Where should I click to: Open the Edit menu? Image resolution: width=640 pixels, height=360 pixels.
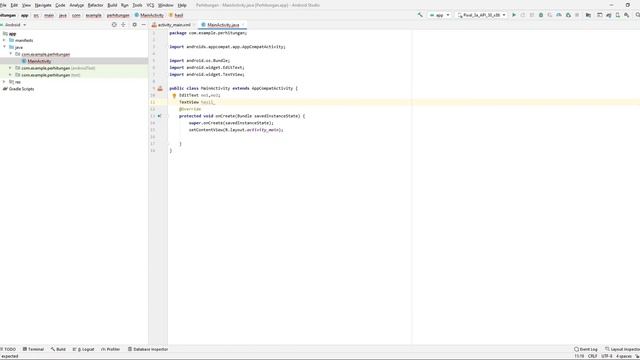(14, 5)
